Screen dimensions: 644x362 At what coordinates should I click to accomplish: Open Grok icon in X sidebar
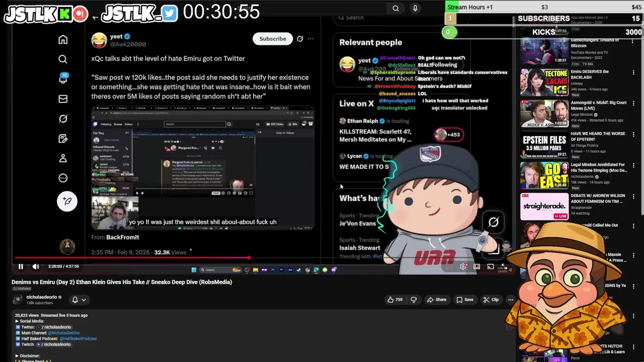point(63,119)
